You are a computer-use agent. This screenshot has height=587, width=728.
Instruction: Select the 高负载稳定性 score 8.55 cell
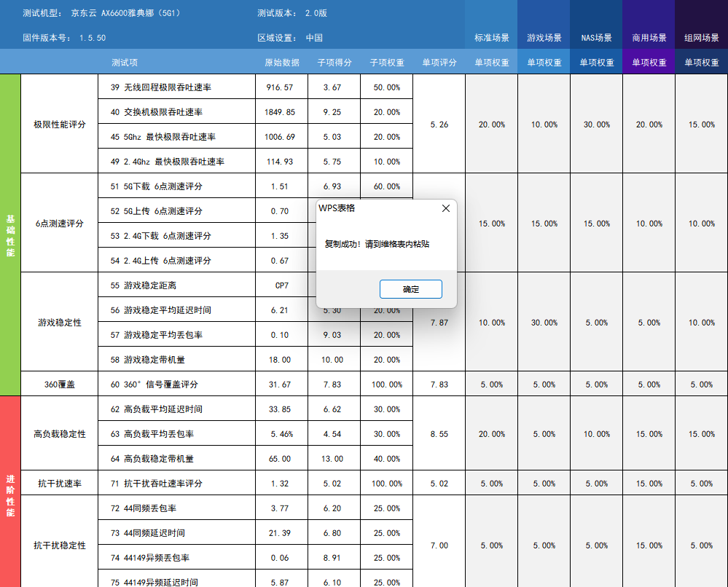pos(439,434)
